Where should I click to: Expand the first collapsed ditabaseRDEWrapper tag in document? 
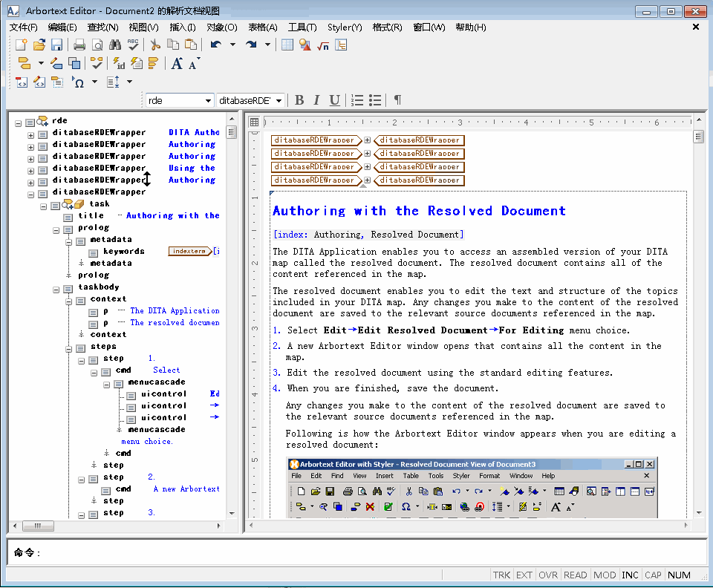point(368,140)
